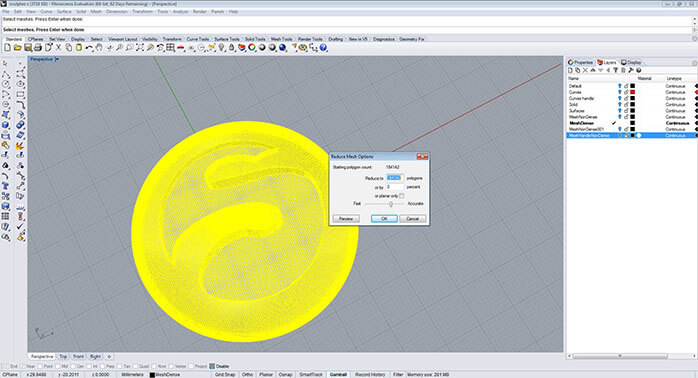Toggle visibility bulb of Default layer
The image size is (698, 378).
[x=619, y=86]
